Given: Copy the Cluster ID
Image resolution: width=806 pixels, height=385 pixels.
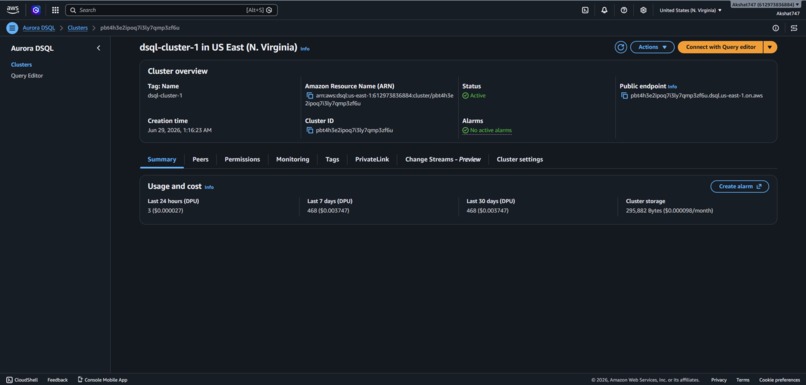Looking at the screenshot, I should tap(309, 130).
